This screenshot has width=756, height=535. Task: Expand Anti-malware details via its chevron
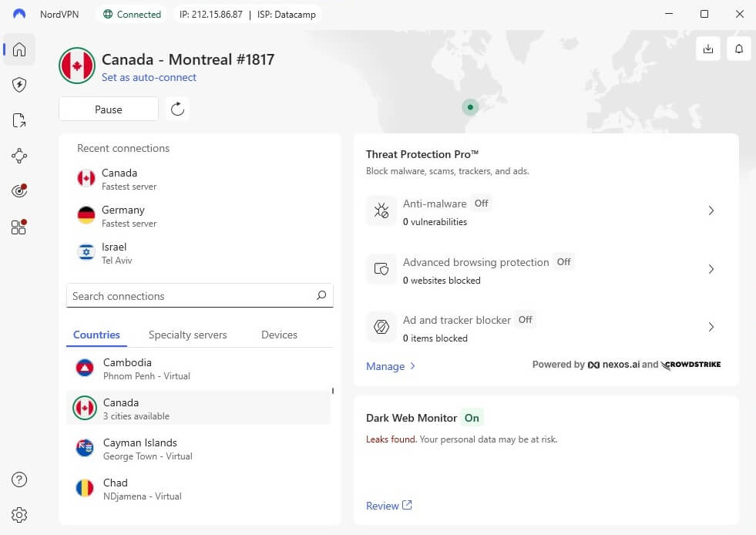point(711,210)
